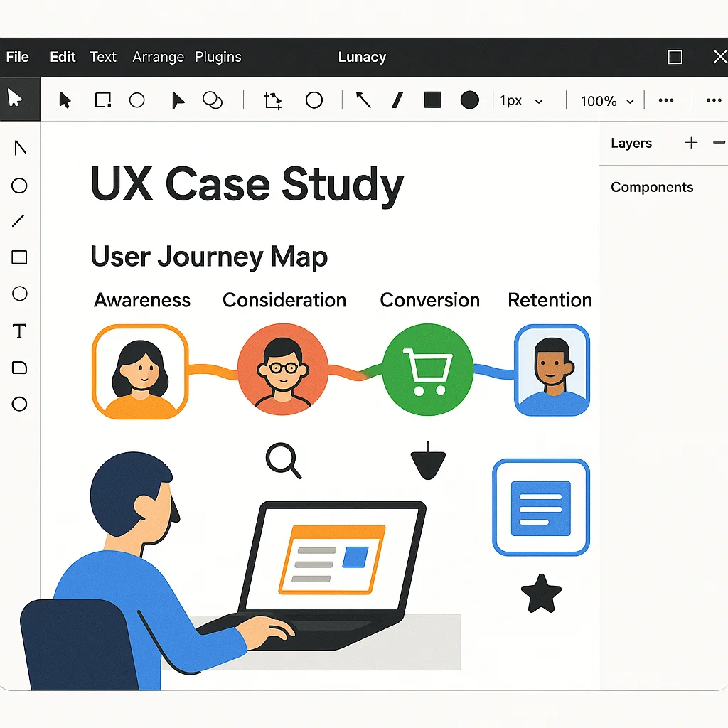Image resolution: width=728 pixels, height=728 pixels.
Task: Enable the direct selection arrow tool
Action: click(178, 100)
